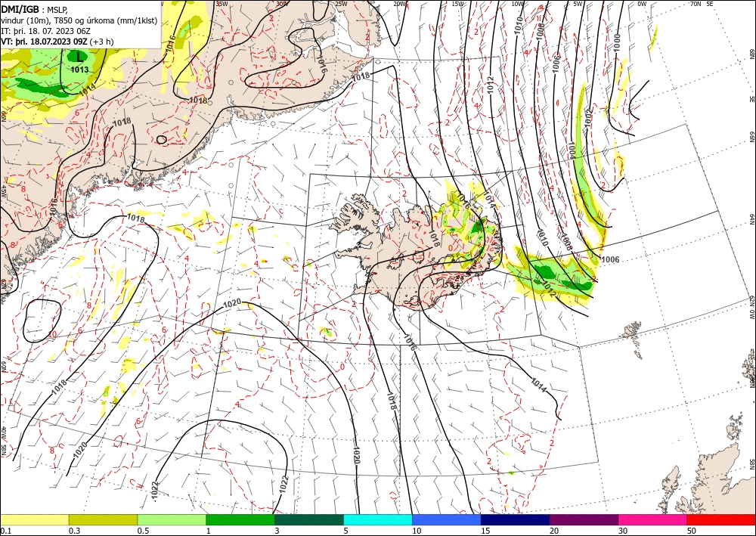Pick the blue 10–15 legend color band

(447, 519)
